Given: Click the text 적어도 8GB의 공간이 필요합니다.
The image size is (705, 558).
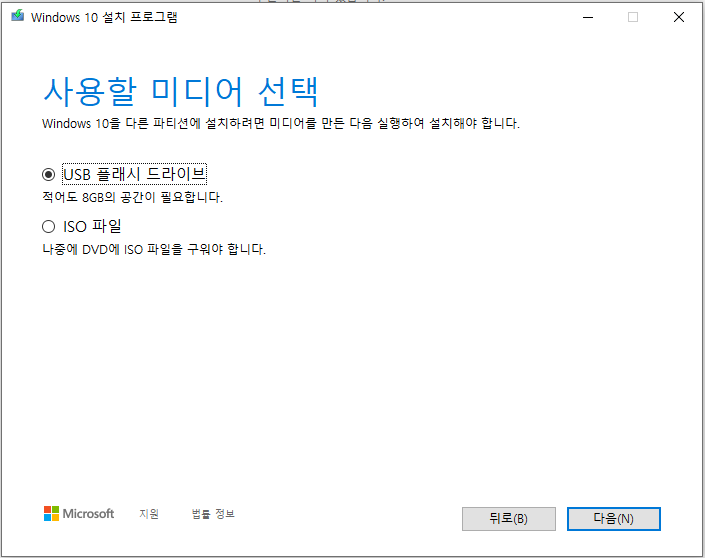Looking at the screenshot, I should 133,197.
